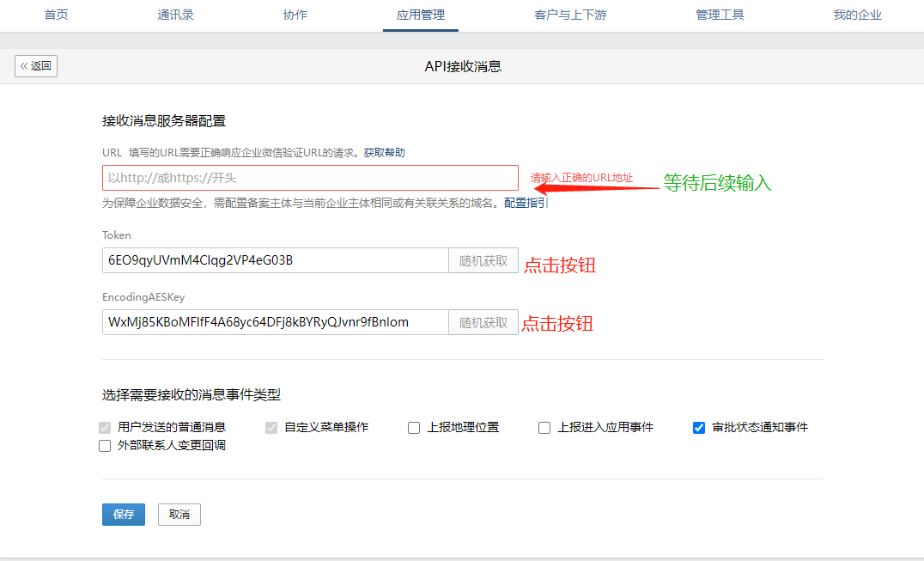The height and width of the screenshot is (561, 924).
Task: Go to 客户与上下游 tab
Action: (x=570, y=15)
